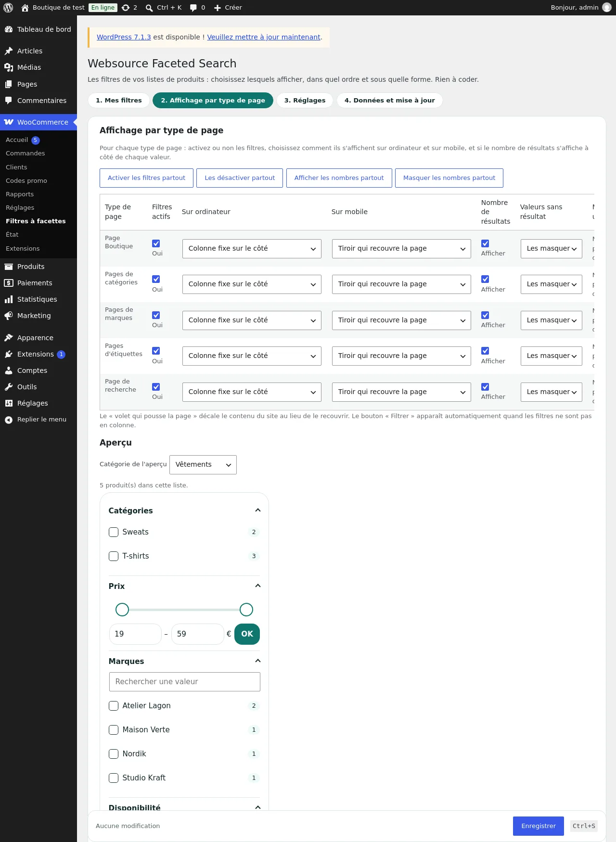Screen dimensions: 616x842
Task: Click Activer les filtres partout button
Action: tap(146, 178)
